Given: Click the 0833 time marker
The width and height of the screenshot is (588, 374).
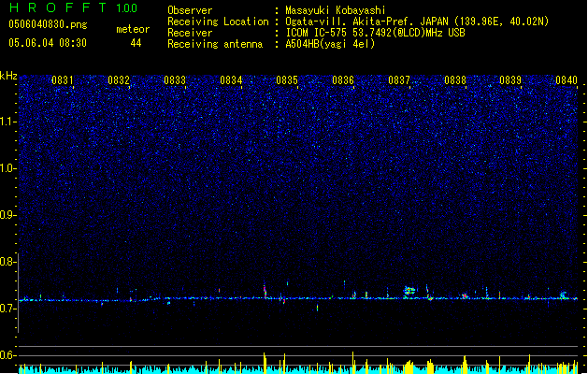Looking at the screenshot, I should pos(175,80).
